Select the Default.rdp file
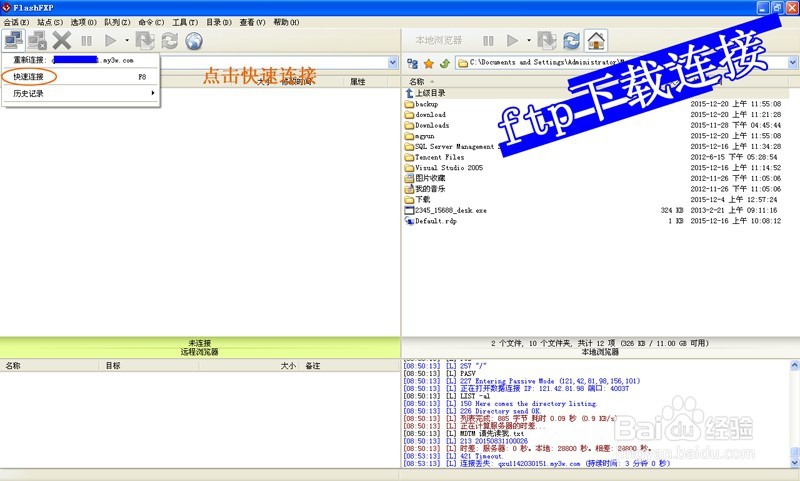Image resolution: width=800 pixels, height=481 pixels. [x=436, y=221]
